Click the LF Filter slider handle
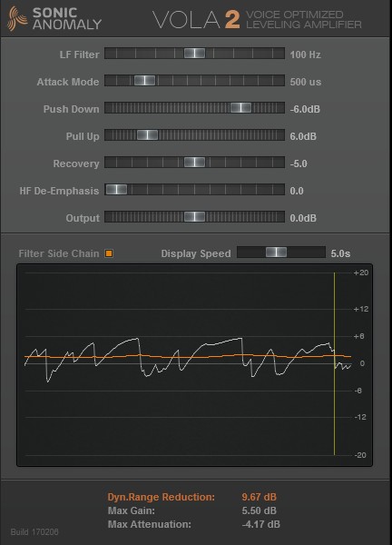The height and width of the screenshot is (545, 392). (x=194, y=54)
